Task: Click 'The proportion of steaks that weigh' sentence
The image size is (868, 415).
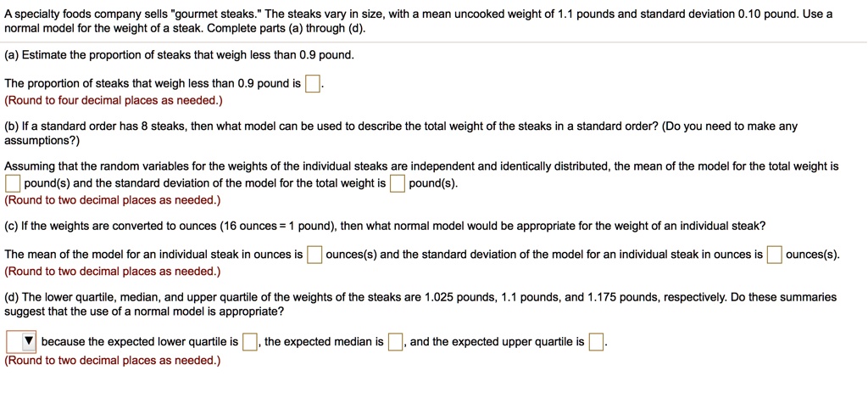Action: coord(153,84)
